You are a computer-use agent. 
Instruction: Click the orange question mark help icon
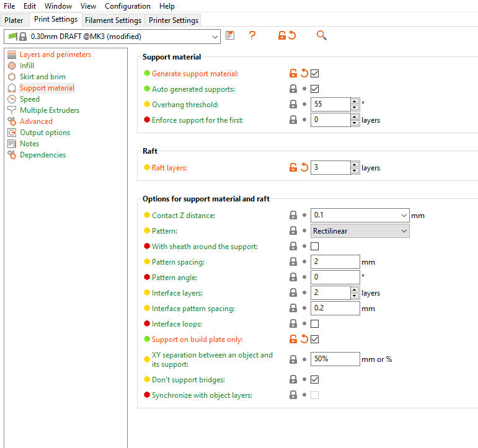pyautogui.click(x=252, y=36)
